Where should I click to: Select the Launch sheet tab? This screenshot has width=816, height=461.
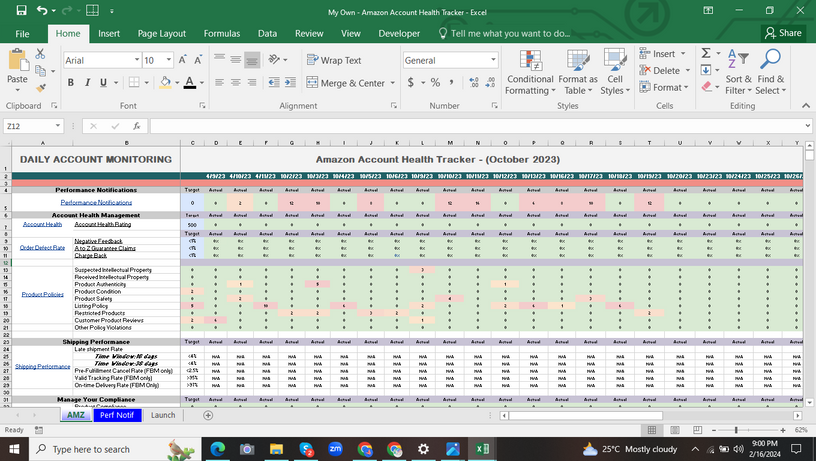[163, 415]
